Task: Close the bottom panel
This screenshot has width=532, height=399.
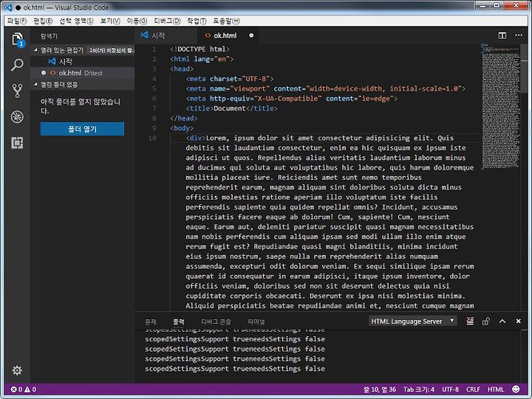Action: (x=519, y=321)
